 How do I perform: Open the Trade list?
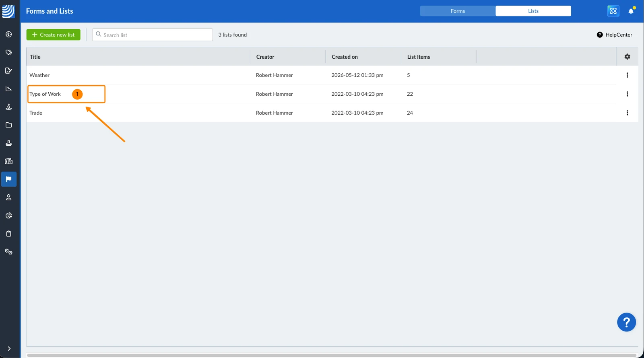pos(36,113)
